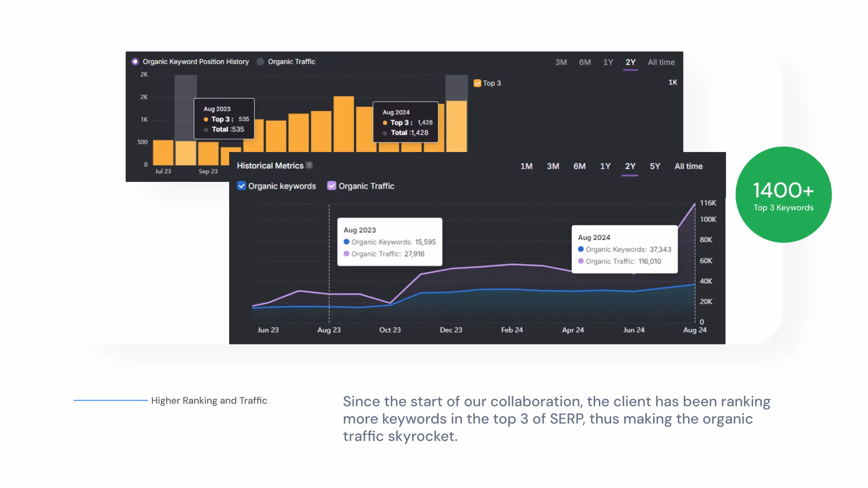Switch to the 5Y time range
Image resolution: width=868 pixels, height=488 pixels.
[x=655, y=166]
